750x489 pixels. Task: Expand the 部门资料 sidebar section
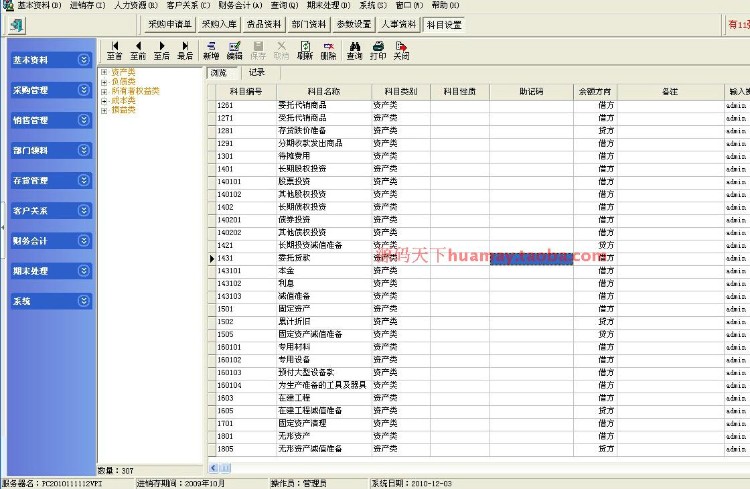(x=84, y=150)
